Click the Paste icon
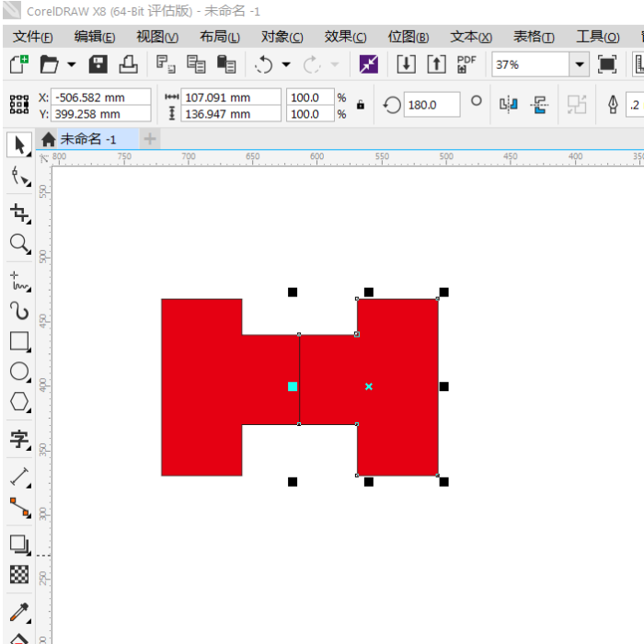The height and width of the screenshot is (644, 644). (x=226, y=64)
